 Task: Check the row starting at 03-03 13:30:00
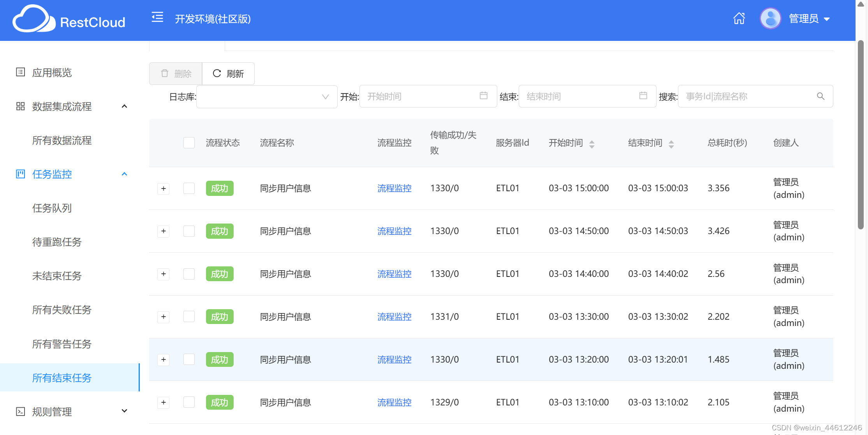189,317
